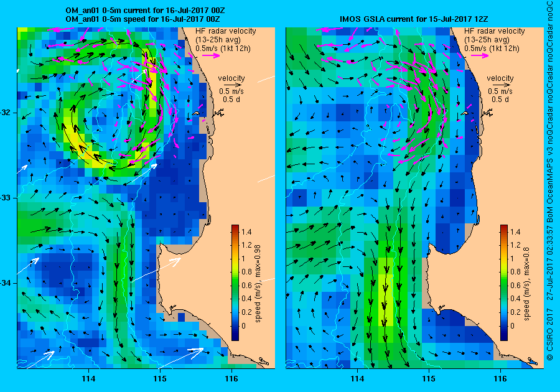Click '0.5m/s (1kt 12h)' text in left map

click(x=223, y=48)
